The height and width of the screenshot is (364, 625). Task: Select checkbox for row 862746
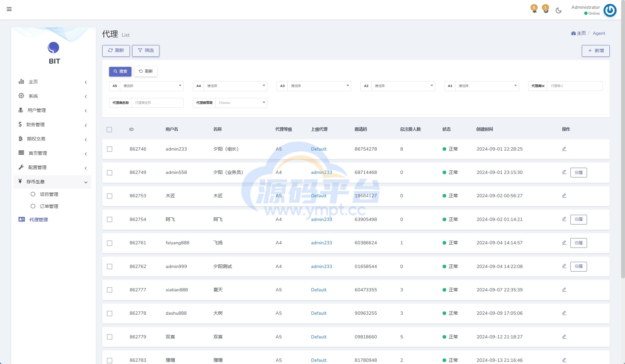click(109, 149)
